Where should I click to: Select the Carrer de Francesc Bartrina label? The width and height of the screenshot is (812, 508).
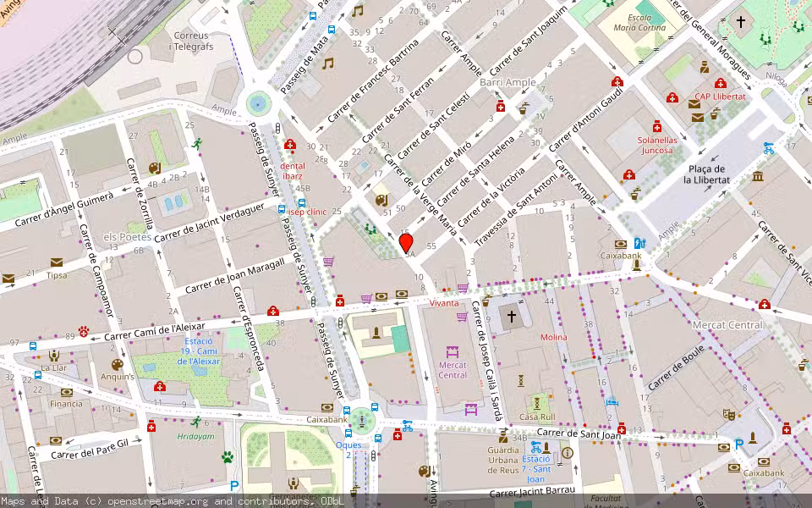coord(373,81)
